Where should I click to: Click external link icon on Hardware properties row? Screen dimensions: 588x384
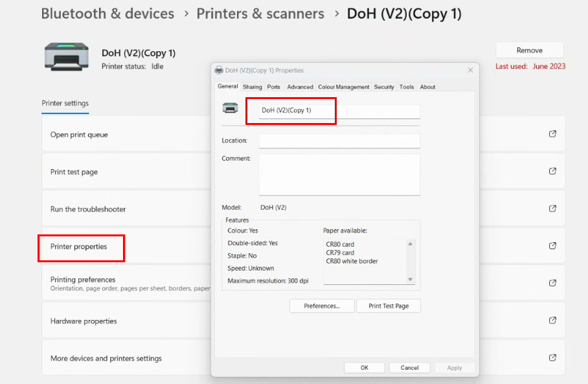coord(552,321)
